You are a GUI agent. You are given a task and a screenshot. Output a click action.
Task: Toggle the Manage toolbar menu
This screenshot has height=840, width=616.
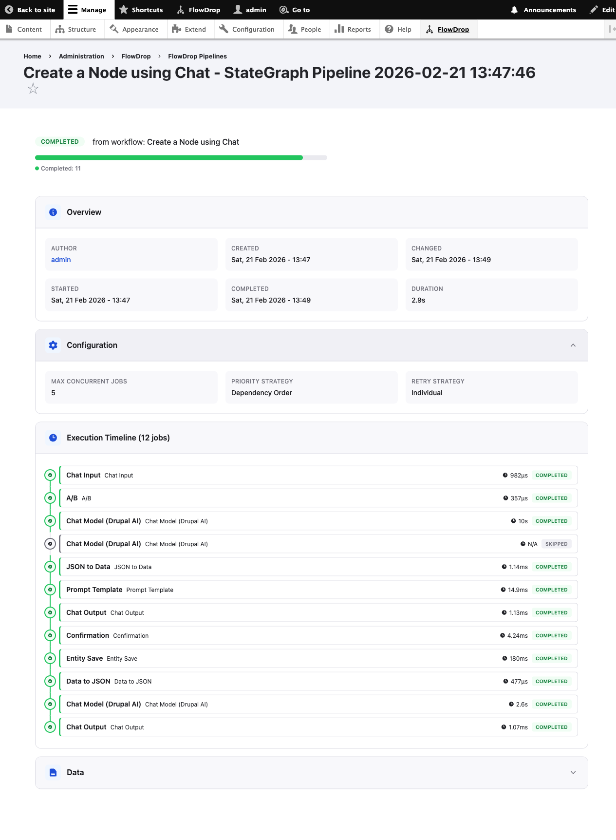coord(88,10)
